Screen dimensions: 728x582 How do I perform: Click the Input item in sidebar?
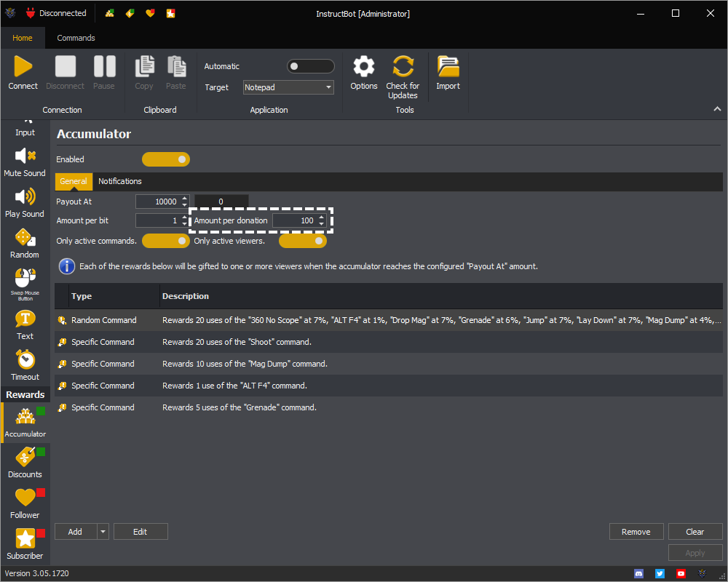(x=25, y=130)
